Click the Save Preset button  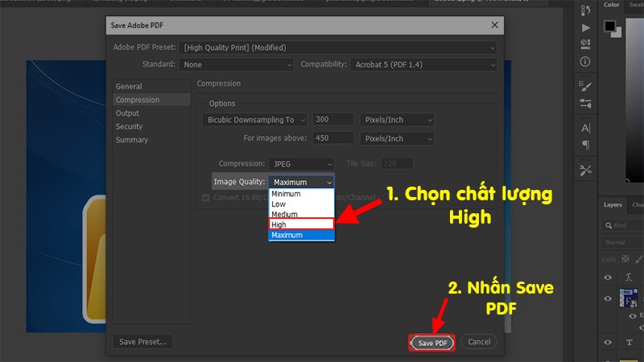142,342
